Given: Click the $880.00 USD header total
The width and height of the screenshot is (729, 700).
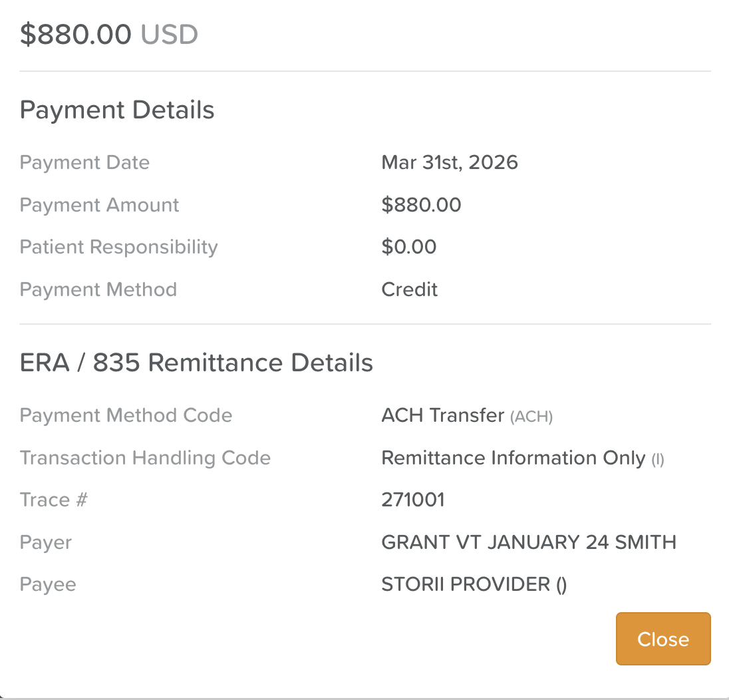Looking at the screenshot, I should (x=108, y=35).
